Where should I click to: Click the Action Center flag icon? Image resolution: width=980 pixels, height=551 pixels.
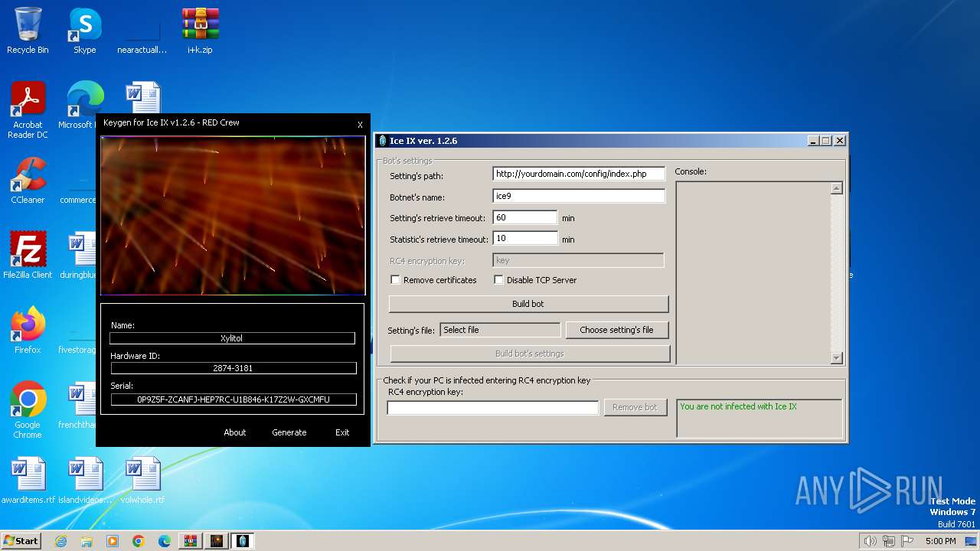[908, 541]
